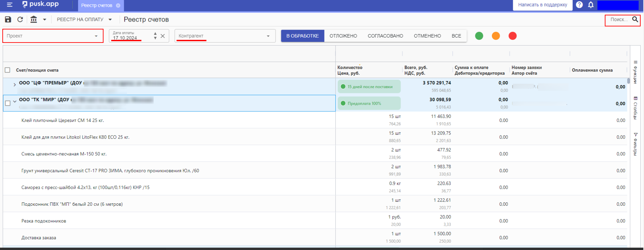Click the Всего, руб. column header
Image resolution: width=644 pixels, height=250 pixels.
point(416,70)
